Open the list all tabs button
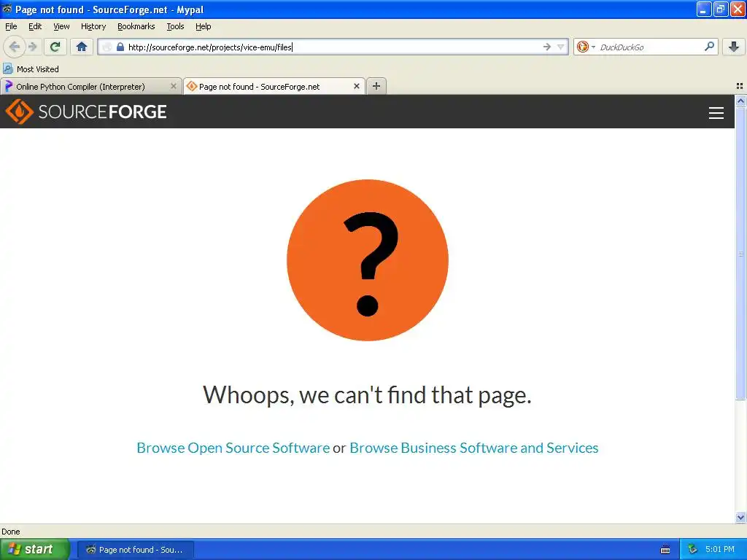Image resolution: width=747 pixels, height=560 pixels. point(740,86)
